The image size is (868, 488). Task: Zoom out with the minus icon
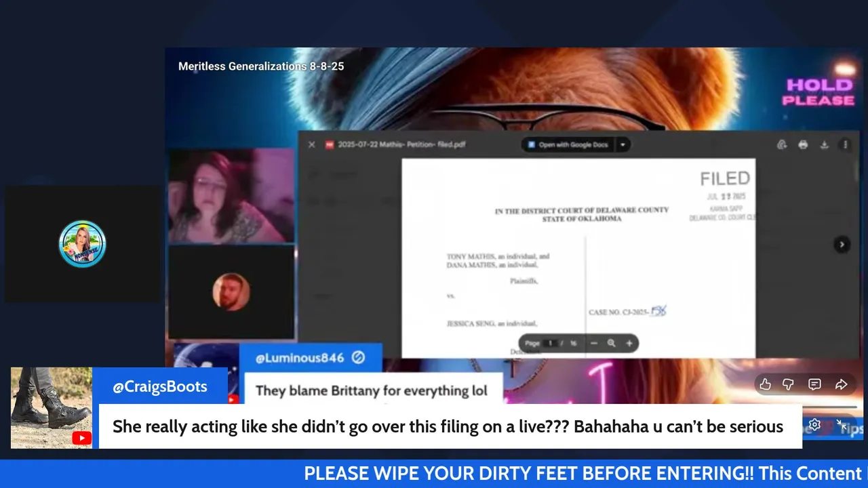[594, 344]
